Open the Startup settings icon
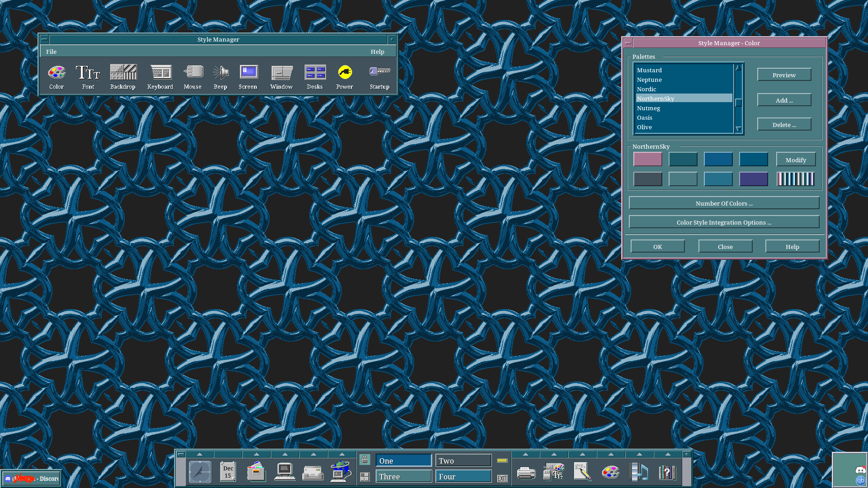The image size is (868, 488). 380,76
